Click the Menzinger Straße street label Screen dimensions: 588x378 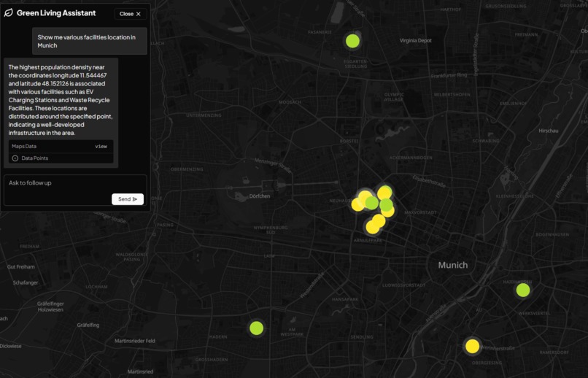coord(273,166)
